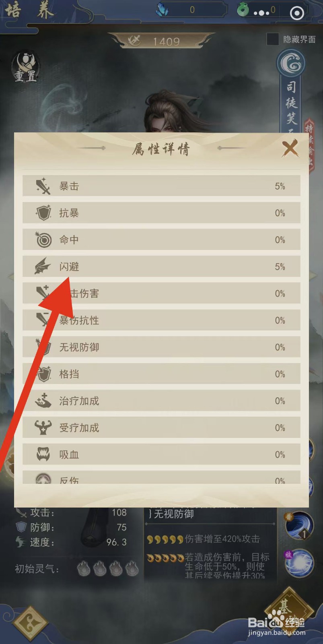This screenshot has width=323, height=644.
Task: Click the 格挡 block attribute row
Action: point(161,374)
